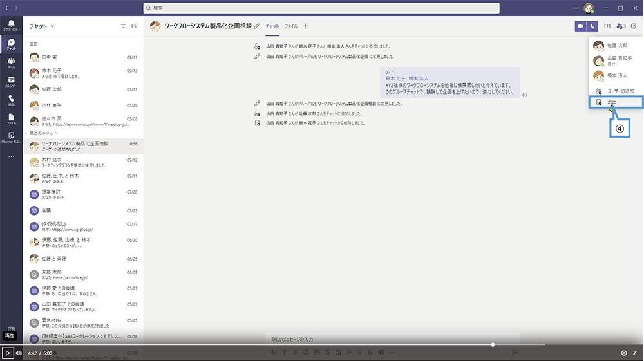Select the ワークフローシステム製品化企画相談 chat in list
Screen dimensions: 644x361
pos(83,146)
